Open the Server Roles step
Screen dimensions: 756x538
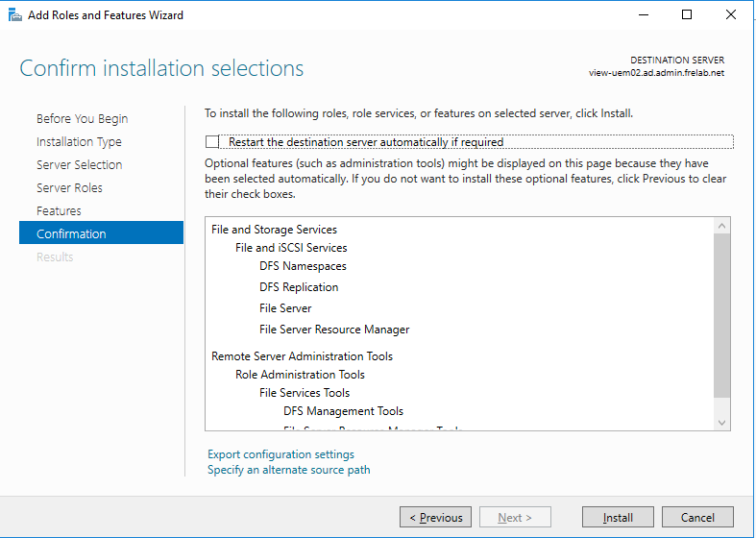[69, 188]
